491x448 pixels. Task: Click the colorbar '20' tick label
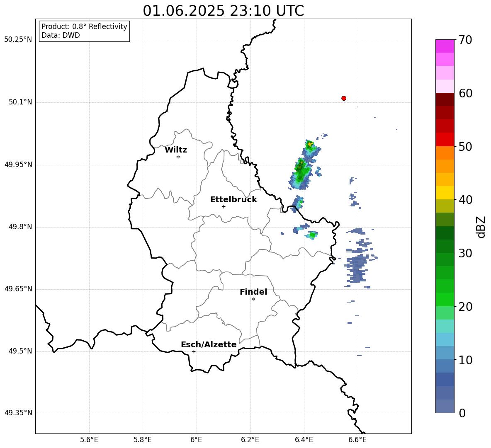[465, 307]
